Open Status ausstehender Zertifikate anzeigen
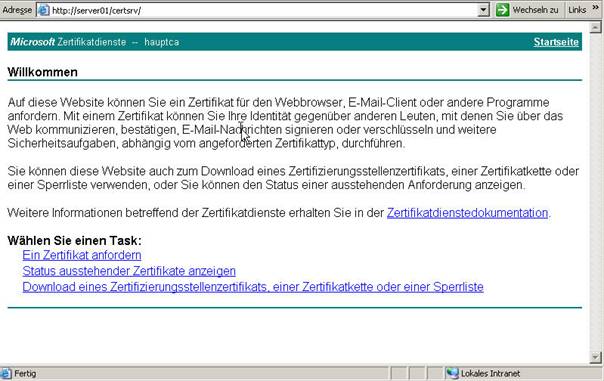 [129, 271]
